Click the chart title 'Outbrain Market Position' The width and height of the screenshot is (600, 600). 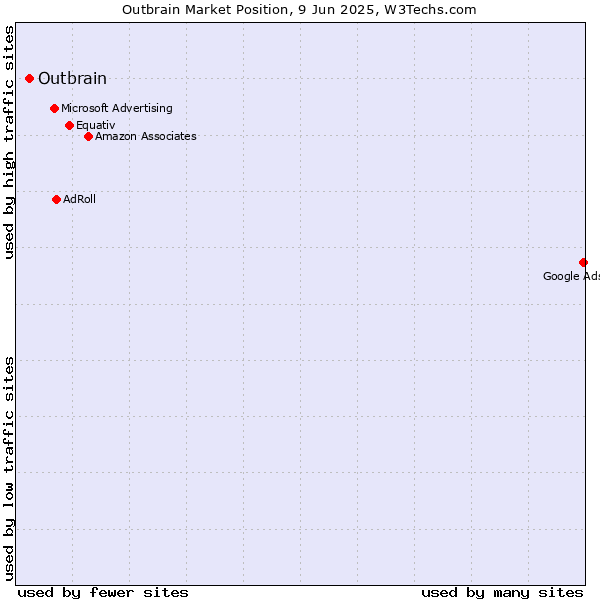click(205, 9)
